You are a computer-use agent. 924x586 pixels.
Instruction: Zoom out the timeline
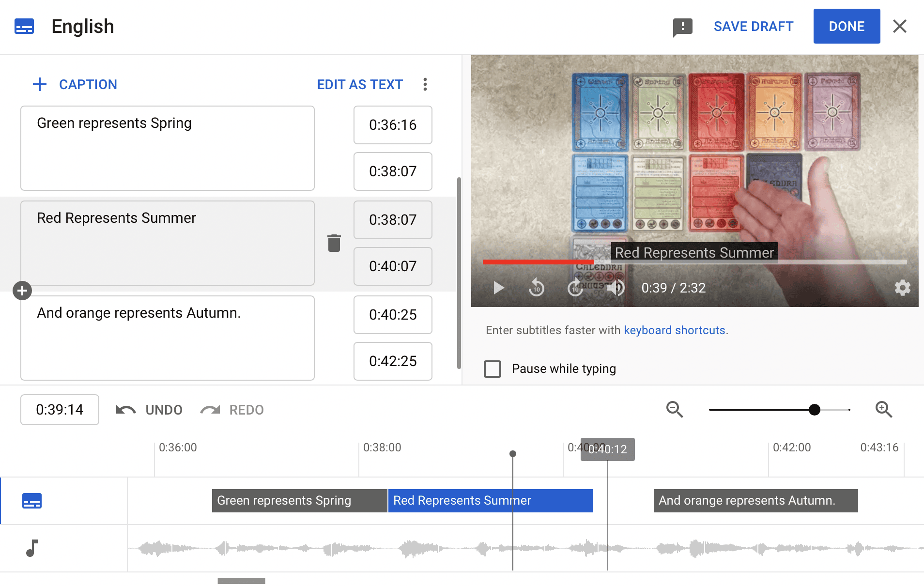click(x=675, y=410)
